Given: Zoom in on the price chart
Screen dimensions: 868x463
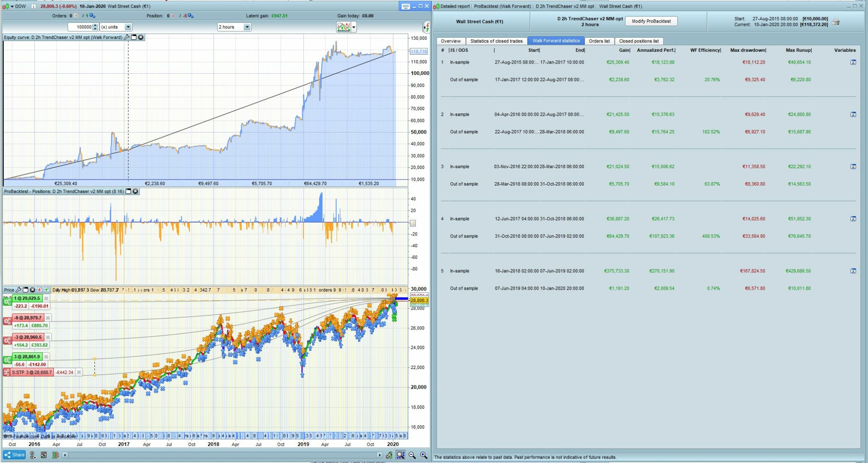Looking at the screenshot, I should coord(423,455).
